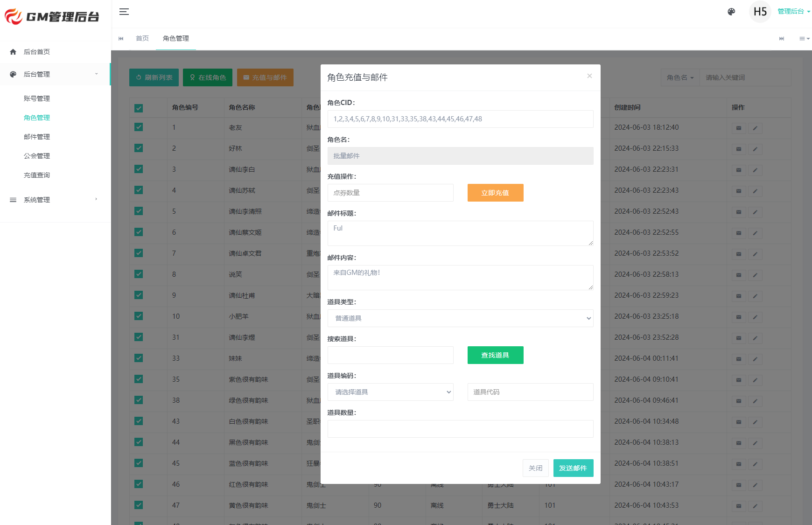Click the 道具代码 input field
Image resolution: width=812 pixels, height=525 pixels.
tap(530, 392)
